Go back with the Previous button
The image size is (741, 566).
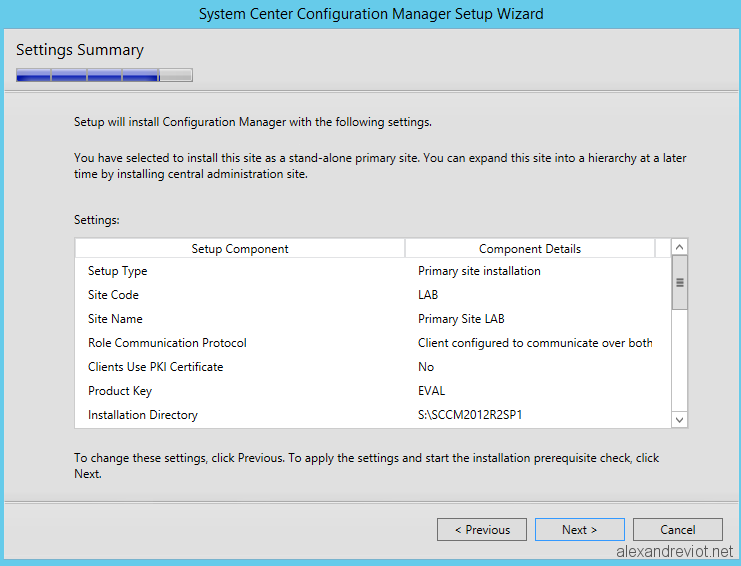[482, 530]
